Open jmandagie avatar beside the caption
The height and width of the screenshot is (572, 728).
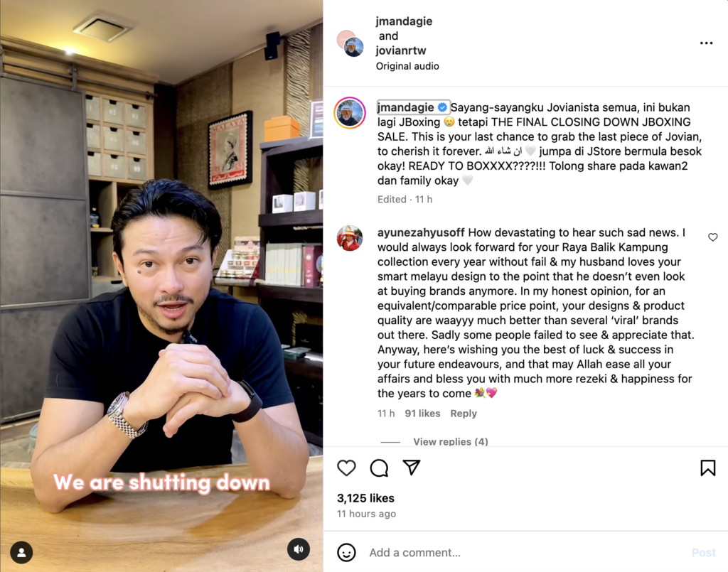pyautogui.click(x=350, y=113)
